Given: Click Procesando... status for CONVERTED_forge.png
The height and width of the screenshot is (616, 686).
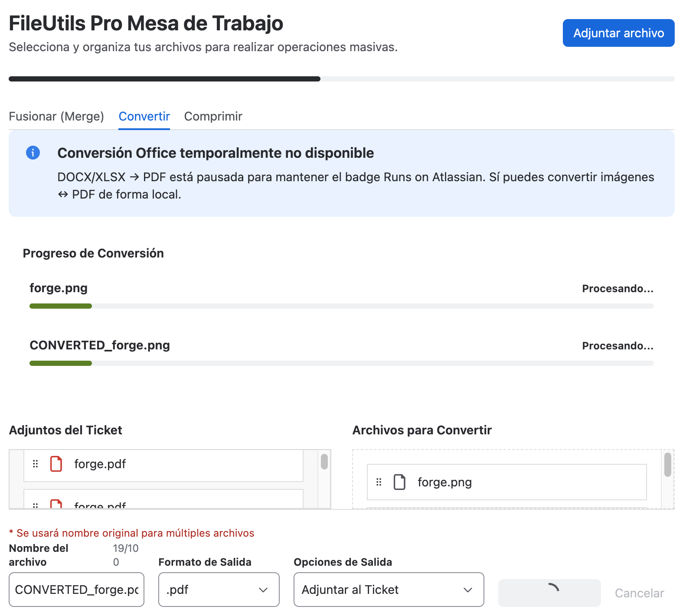Looking at the screenshot, I should 618,346.
